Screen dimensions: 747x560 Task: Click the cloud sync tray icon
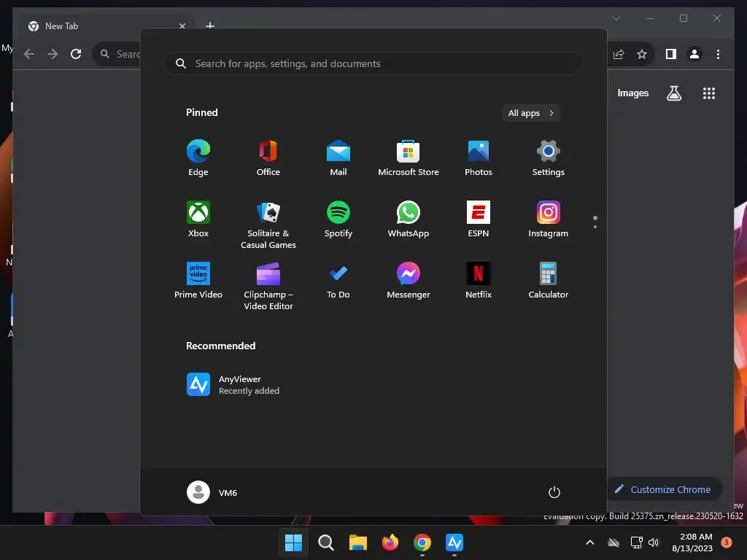pos(614,542)
